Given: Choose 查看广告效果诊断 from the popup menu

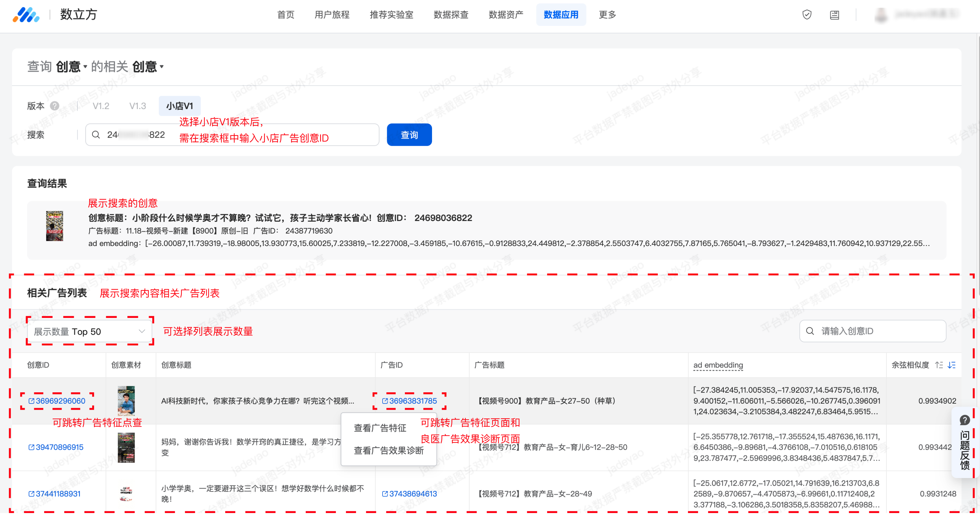Looking at the screenshot, I should coord(388,451).
